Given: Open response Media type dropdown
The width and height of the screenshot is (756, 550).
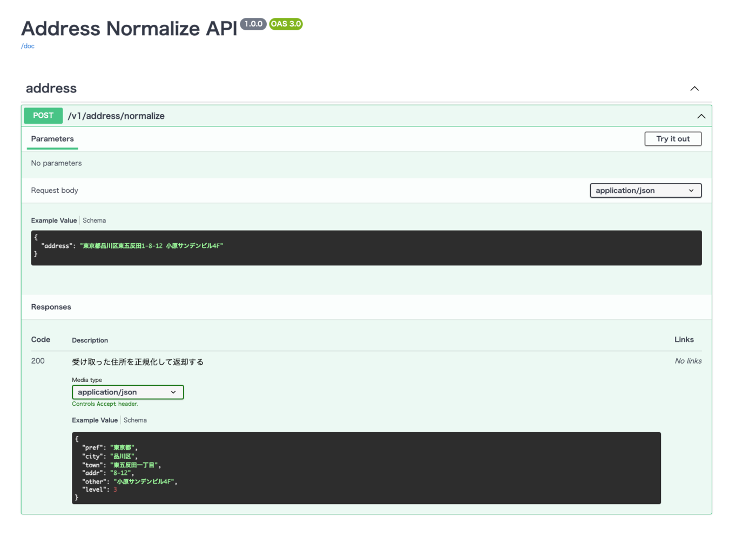Looking at the screenshot, I should point(127,392).
